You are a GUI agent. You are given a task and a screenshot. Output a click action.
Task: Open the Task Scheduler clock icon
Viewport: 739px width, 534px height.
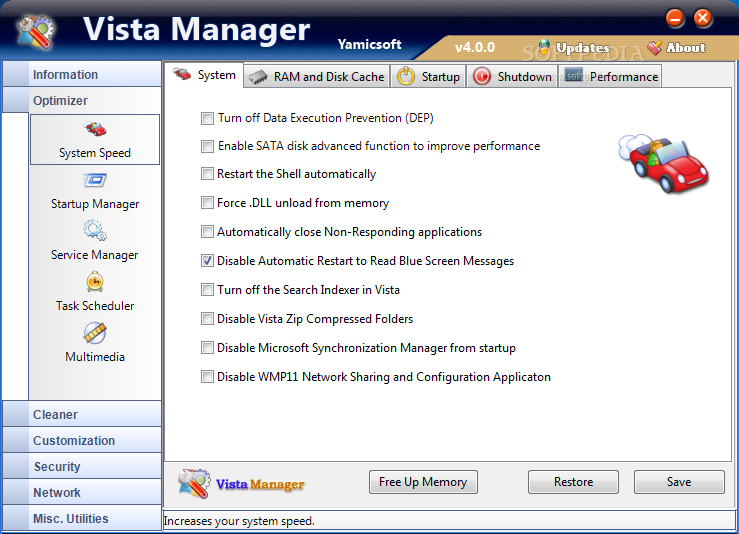point(95,281)
